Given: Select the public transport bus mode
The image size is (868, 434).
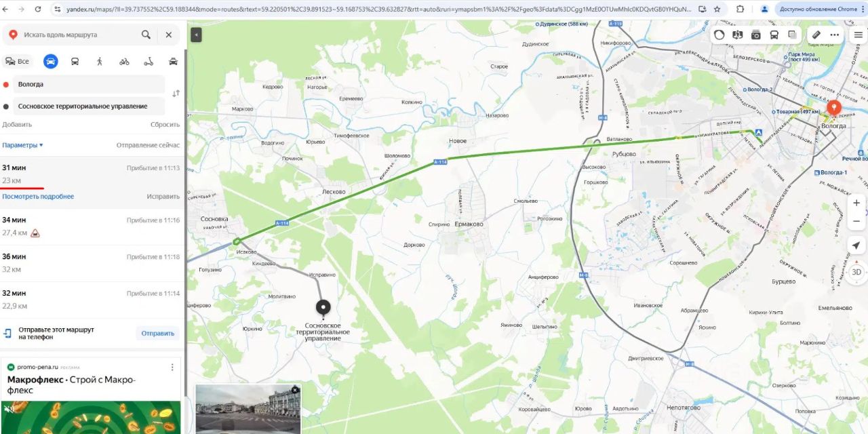Looking at the screenshot, I should [75, 61].
